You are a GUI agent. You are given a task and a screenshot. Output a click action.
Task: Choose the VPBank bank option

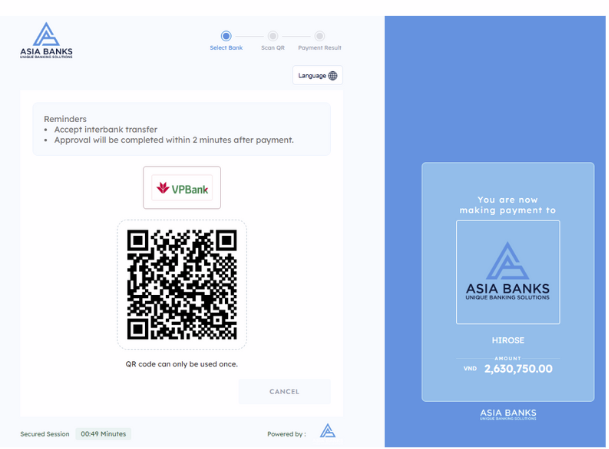182,188
